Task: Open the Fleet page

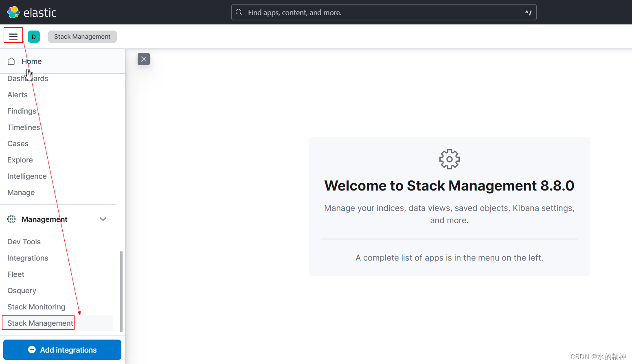Action: [15, 274]
